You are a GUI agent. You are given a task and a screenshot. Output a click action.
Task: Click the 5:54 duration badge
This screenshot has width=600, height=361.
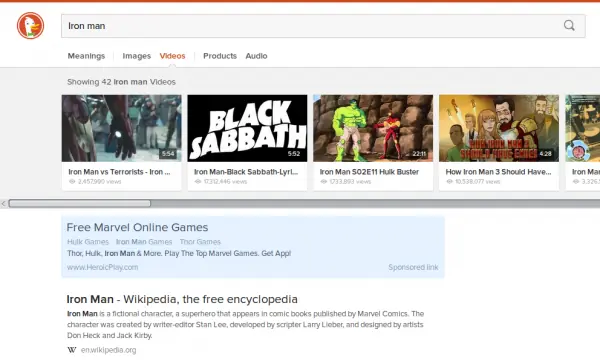168,154
